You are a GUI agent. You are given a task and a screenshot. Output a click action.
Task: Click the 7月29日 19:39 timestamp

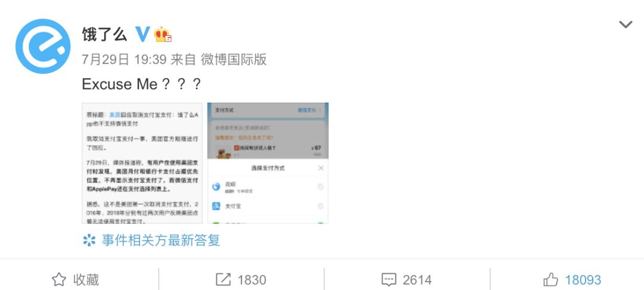tap(124, 60)
